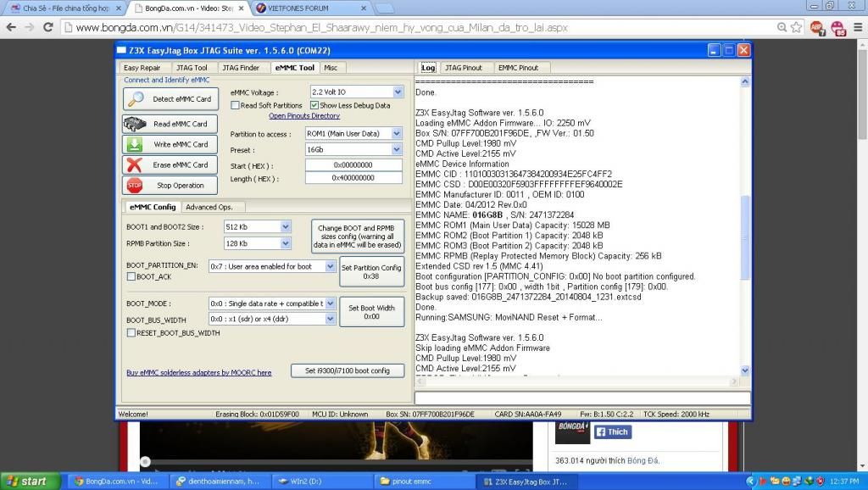Click the log panel scroll down arrow
The image size is (868, 490).
point(744,370)
